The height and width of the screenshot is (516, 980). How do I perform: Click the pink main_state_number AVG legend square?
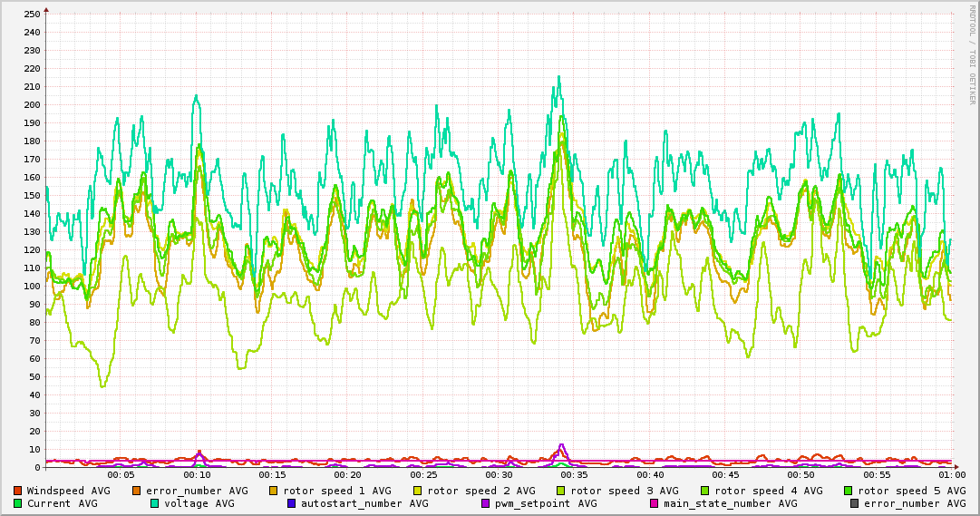click(655, 503)
